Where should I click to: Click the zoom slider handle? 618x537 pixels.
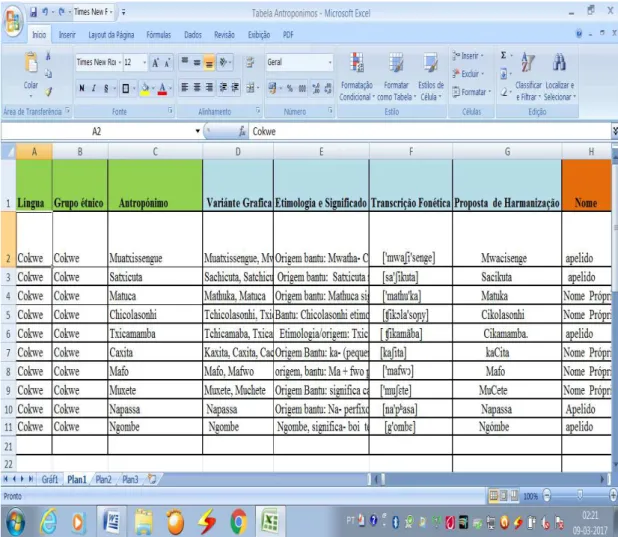(580, 495)
